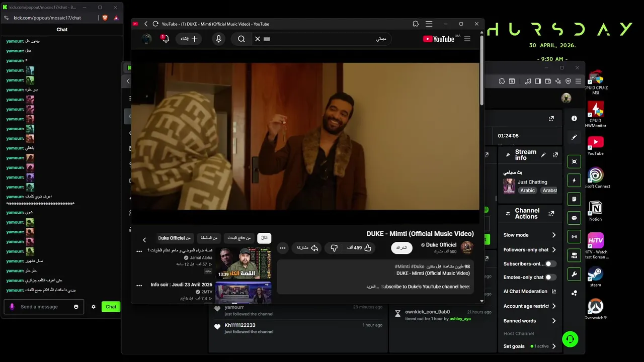Click the Just Chatting category thumbnail

click(x=509, y=186)
